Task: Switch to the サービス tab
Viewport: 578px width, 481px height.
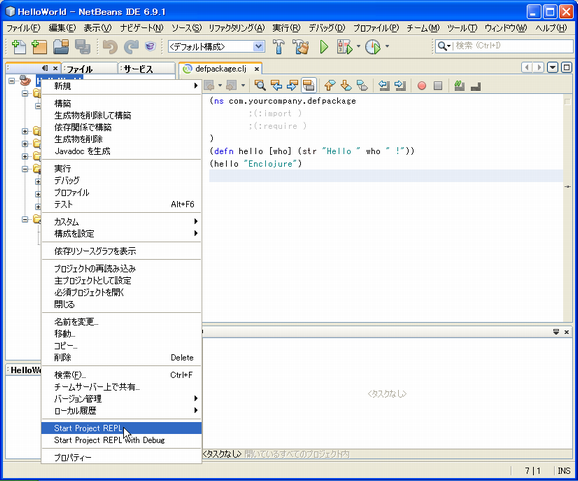Action: coord(146,69)
